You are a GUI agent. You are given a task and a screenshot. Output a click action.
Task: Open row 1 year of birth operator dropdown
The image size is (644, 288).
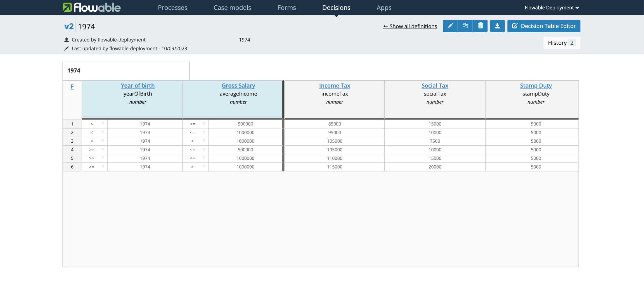pos(103,124)
